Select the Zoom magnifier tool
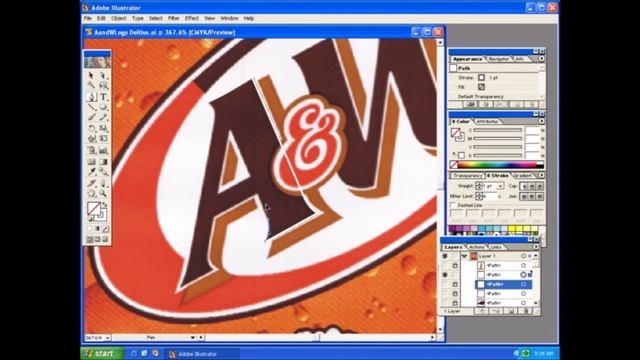Image resolution: width=640 pixels, height=360 pixels. [103, 193]
